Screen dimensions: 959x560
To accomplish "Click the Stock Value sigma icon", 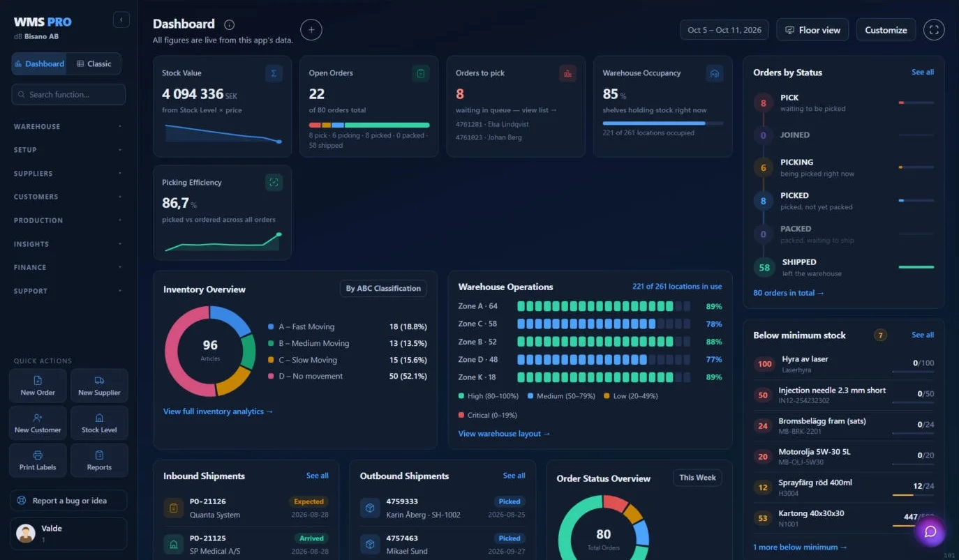I will click(x=274, y=73).
